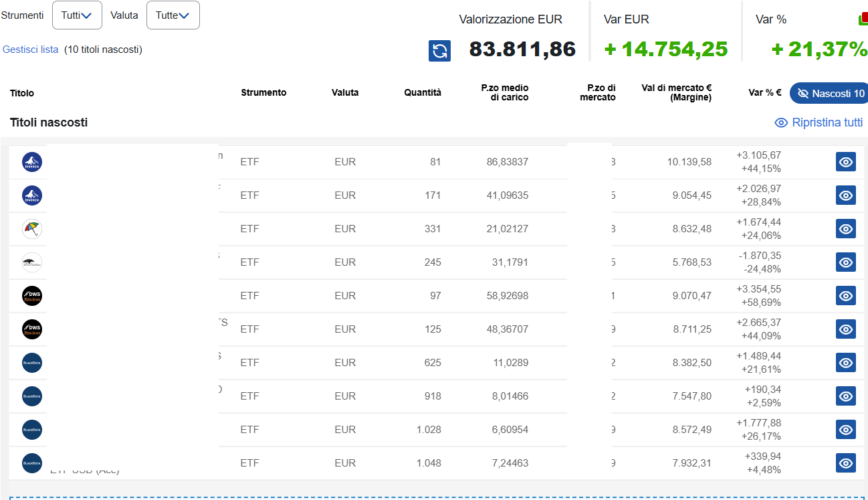Sort by Titolo column header
This screenshot has height=500, width=868.
(x=22, y=93)
